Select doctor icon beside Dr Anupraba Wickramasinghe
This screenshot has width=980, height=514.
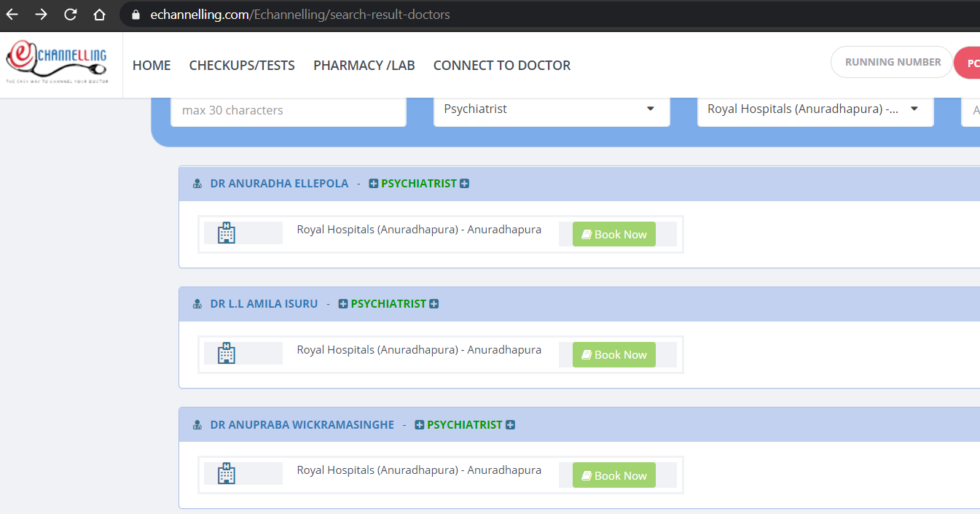[x=197, y=425]
